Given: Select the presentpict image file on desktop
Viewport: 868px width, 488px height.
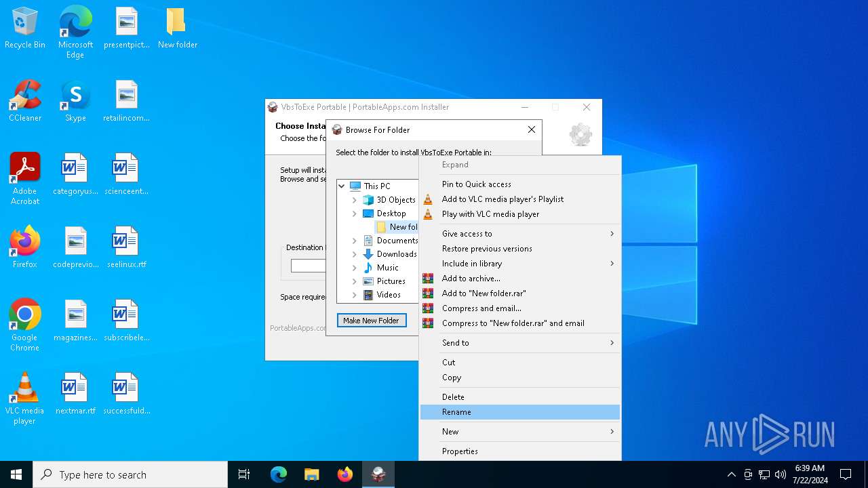Looking at the screenshot, I should point(126,28).
